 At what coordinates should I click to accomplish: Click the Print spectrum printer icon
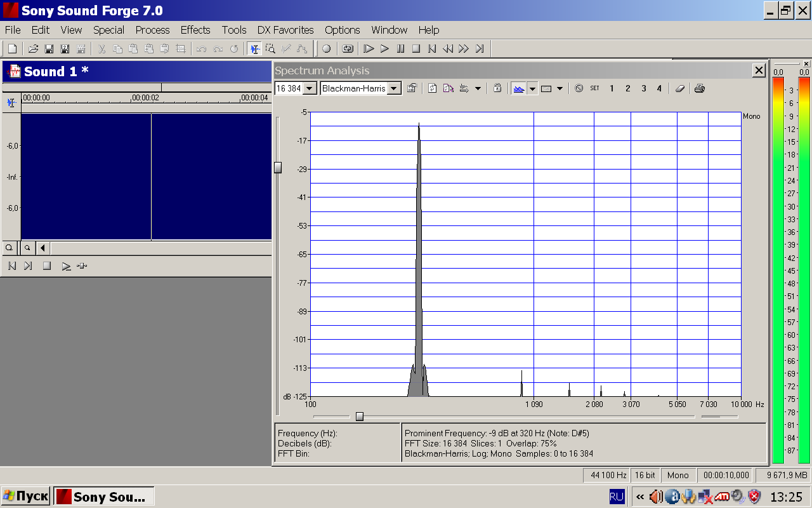click(x=700, y=89)
